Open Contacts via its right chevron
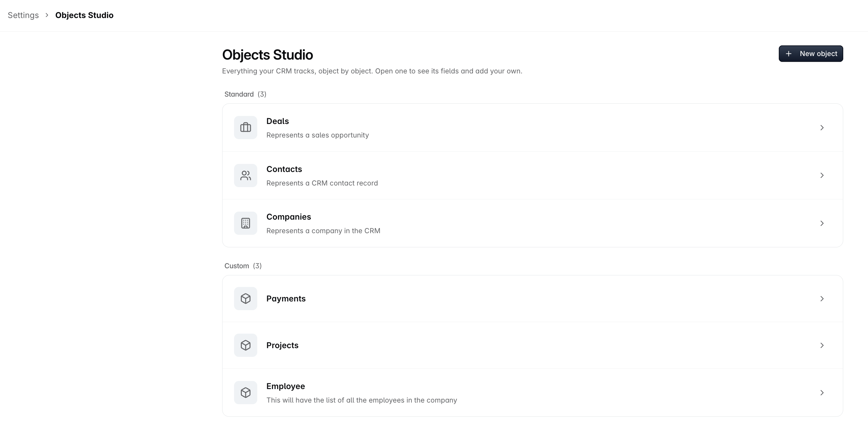This screenshot has width=868, height=438. click(822, 175)
